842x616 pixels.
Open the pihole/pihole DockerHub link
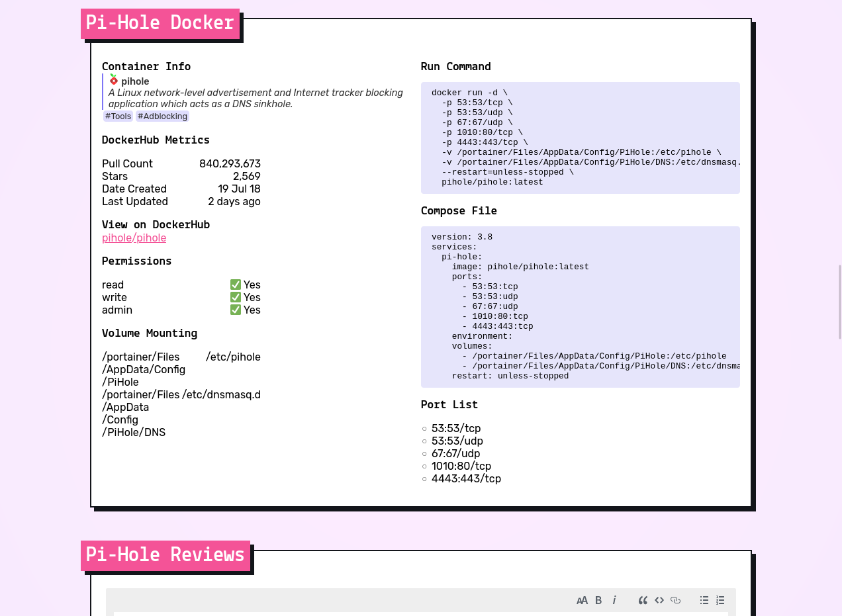[x=134, y=238]
